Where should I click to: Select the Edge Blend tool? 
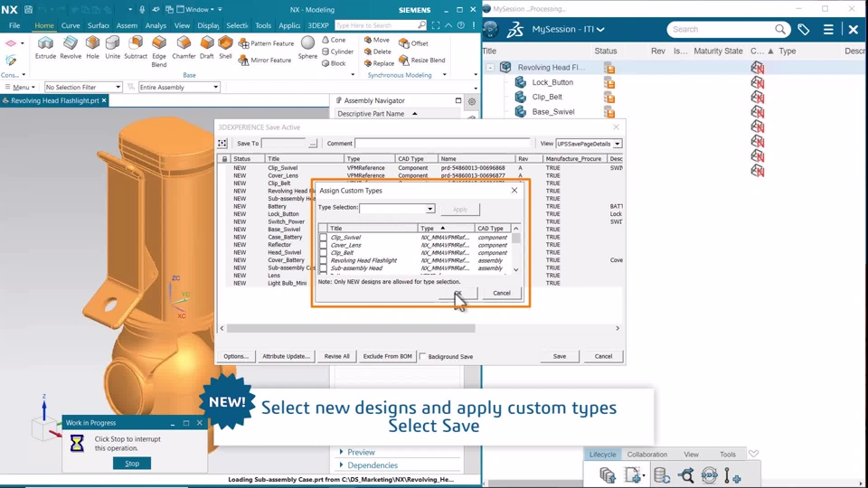click(159, 52)
